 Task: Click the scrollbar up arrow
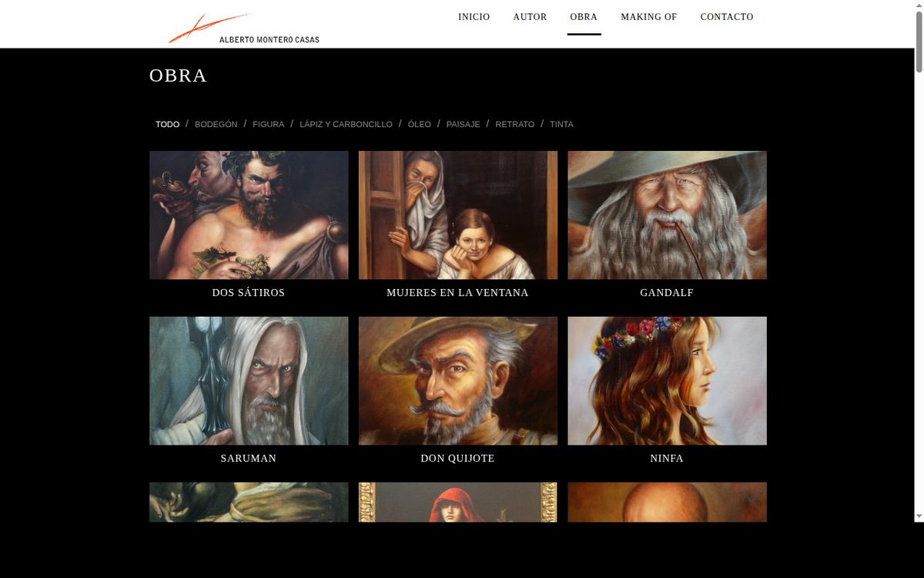[919, 5]
